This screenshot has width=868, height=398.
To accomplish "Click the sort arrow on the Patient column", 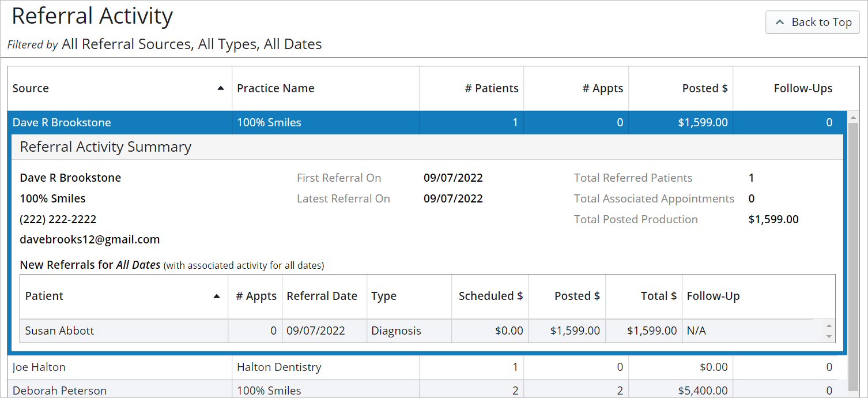I will (x=217, y=296).
